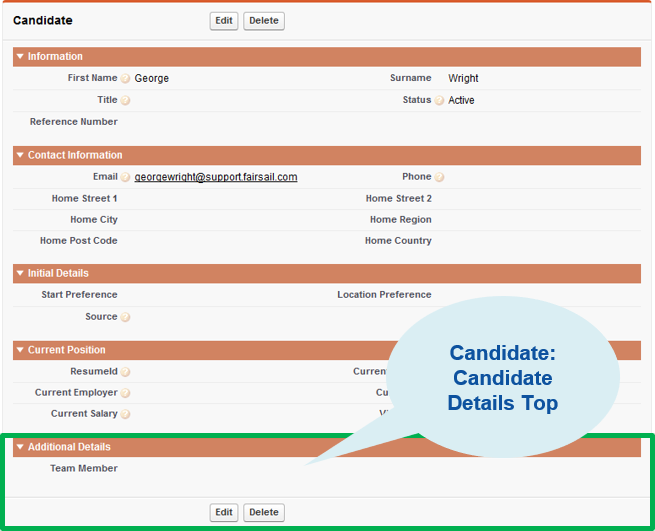The image size is (655, 531).
Task: Click the help icon next to Source
Action: point(126,318)
